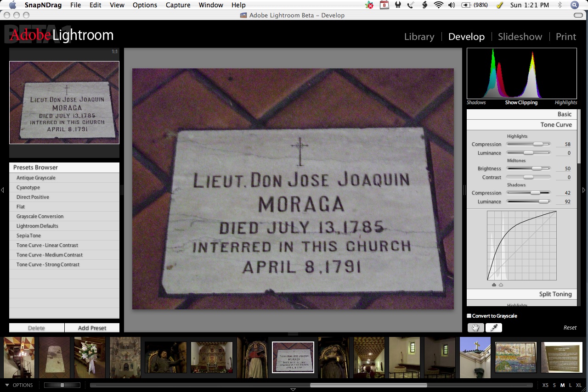Expand the Split Toning panel header
Screen dimensions: 588x392
coord(555,294)
